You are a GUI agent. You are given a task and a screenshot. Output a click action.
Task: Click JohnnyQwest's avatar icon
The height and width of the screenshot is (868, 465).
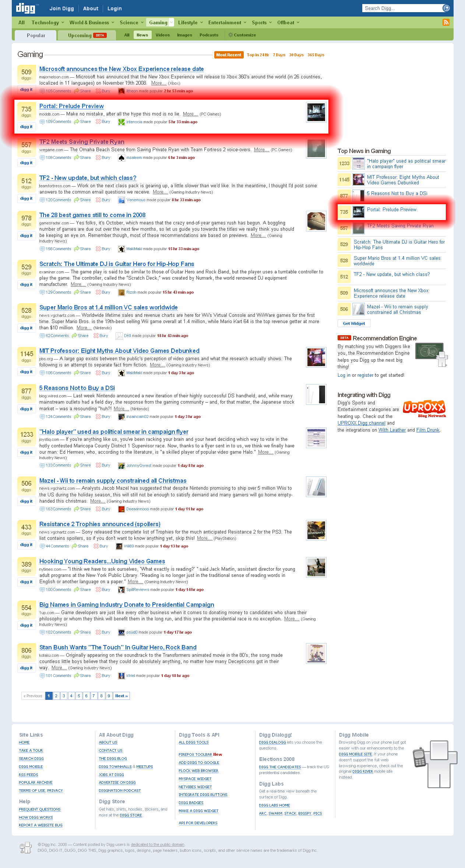pyautogui.click(x=121, y=465)
